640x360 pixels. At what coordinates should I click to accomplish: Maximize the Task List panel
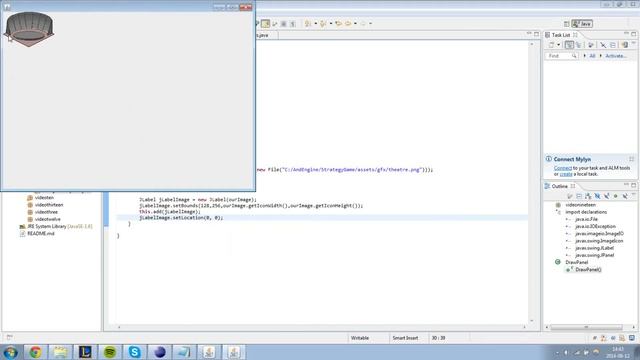click(x=633, y=34)
